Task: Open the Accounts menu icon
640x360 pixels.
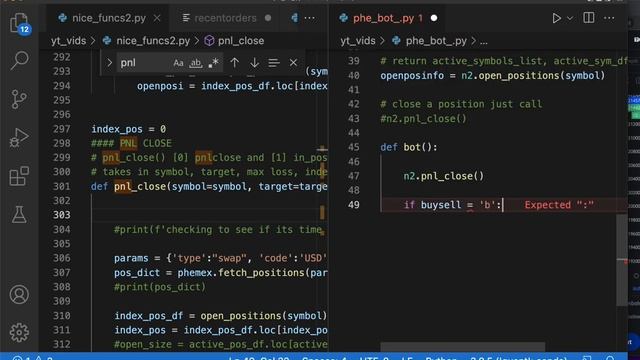Action: coord(19,294)
